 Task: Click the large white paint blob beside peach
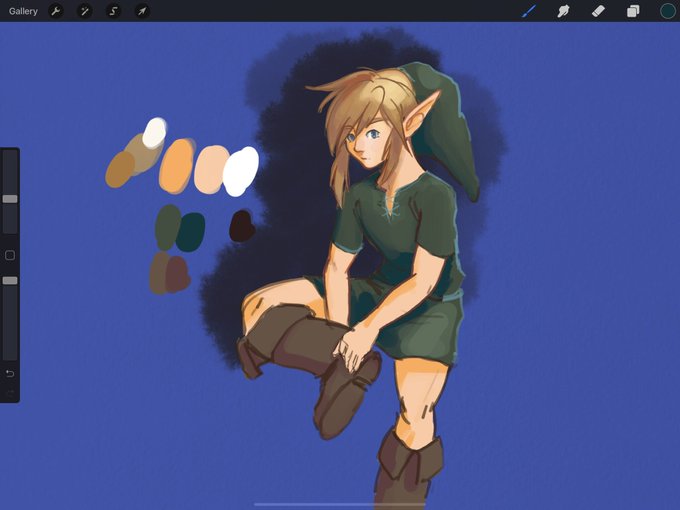point(241,171)
